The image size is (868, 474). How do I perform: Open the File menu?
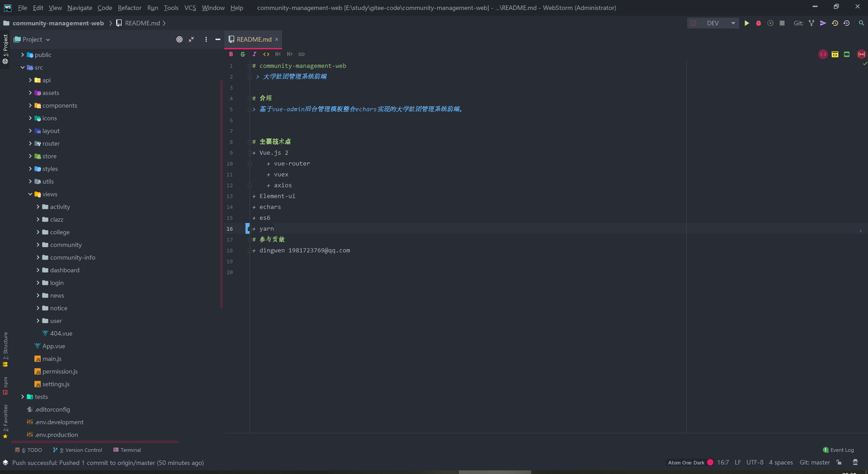point(23,8)
